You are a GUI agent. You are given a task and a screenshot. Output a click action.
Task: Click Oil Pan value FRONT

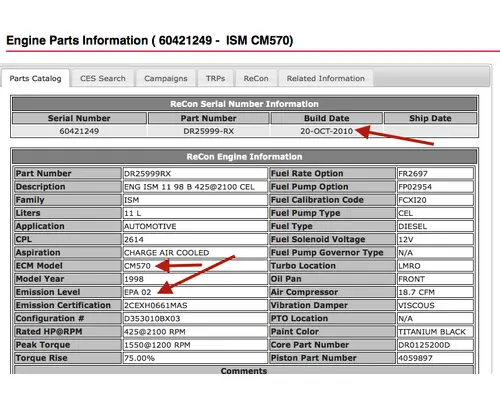click(x=435, y=279)
